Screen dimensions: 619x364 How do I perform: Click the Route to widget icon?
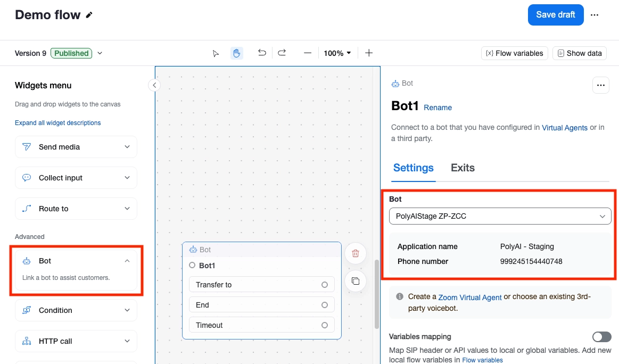pyautogui.click(x=27, y=209)
